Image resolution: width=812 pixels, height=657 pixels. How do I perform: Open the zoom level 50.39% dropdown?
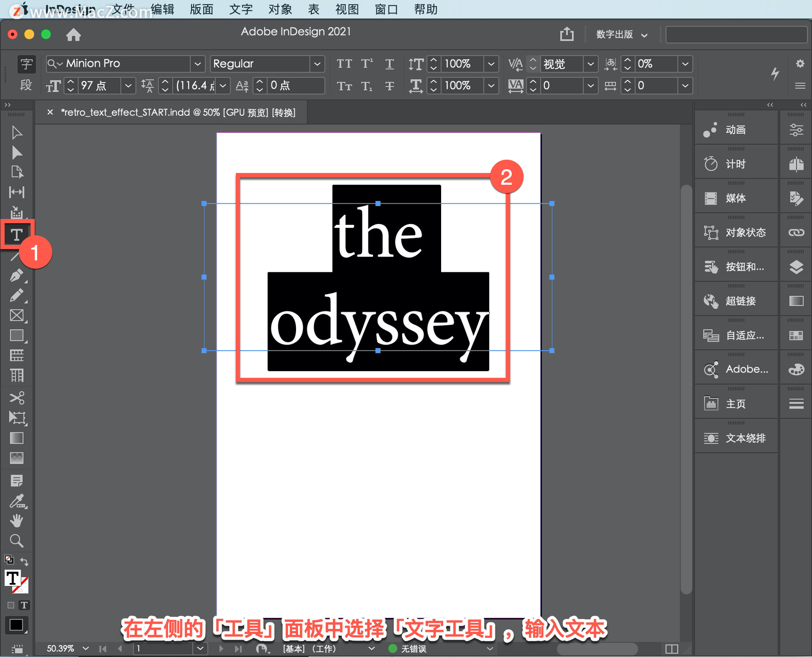point(86,648)
